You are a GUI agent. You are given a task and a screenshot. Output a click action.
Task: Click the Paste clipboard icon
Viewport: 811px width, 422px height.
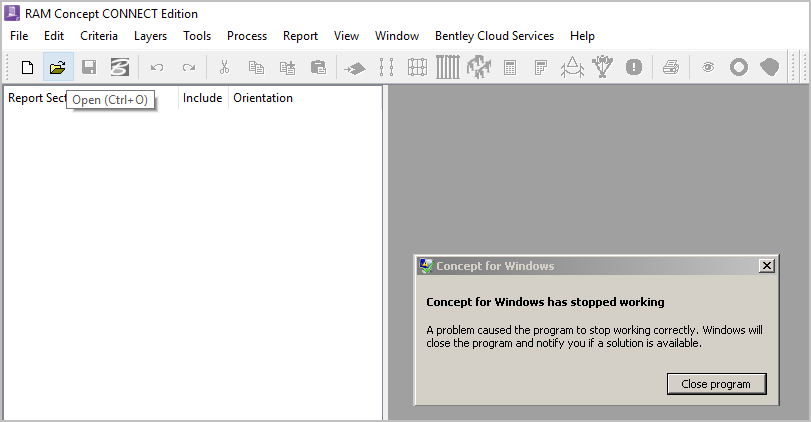pyautogui.click(x=318, y=67)
